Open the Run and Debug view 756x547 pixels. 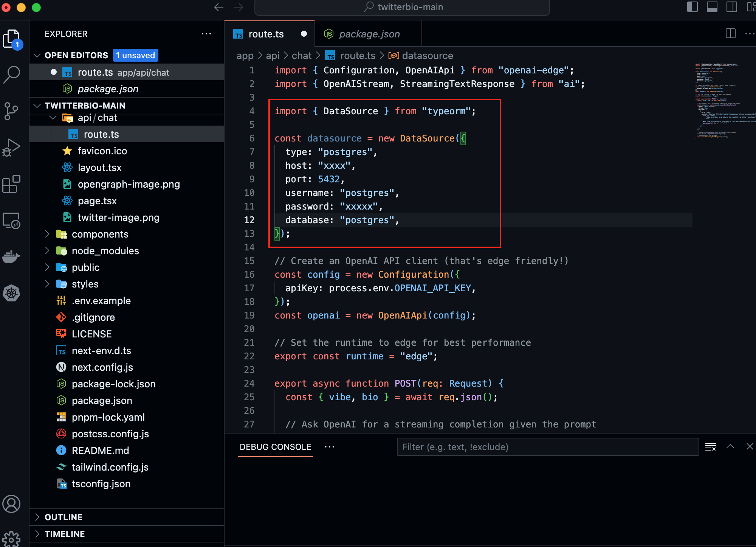[12, 148]
